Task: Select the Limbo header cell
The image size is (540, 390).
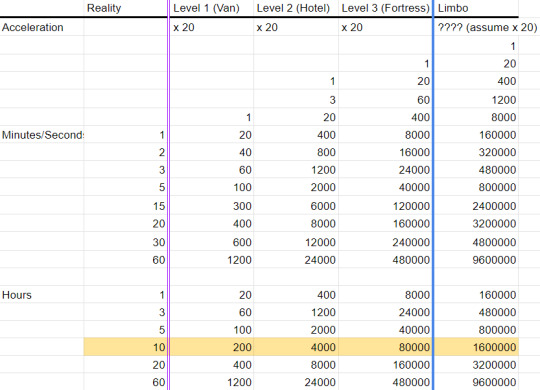Action: [476, 8]
